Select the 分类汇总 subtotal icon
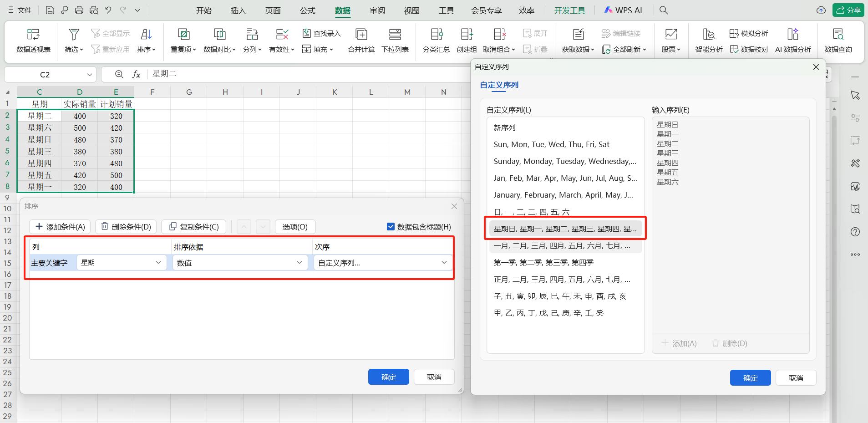 (x=436, y=35)
